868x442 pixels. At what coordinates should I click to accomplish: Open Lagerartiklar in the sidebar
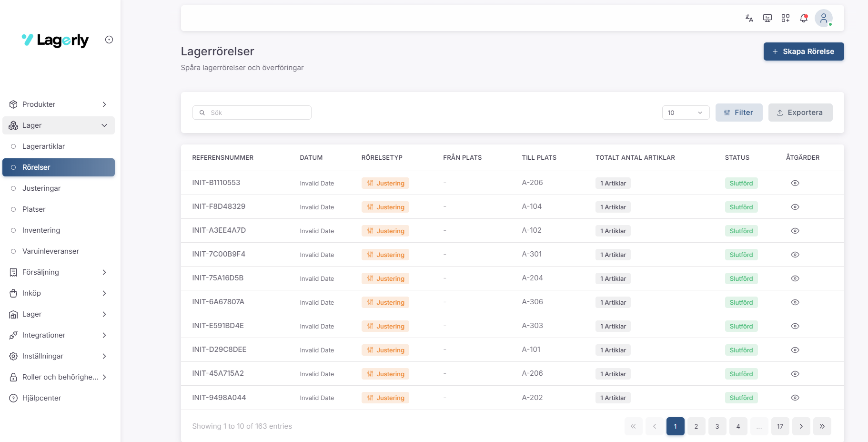[43, 146]
